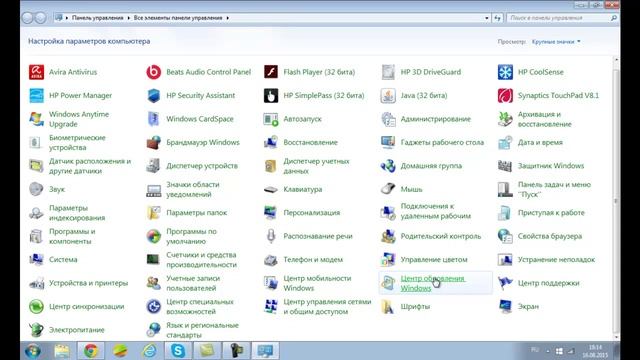Click Родительский контроль link
Screen dimensions: 640x360
pos(441,236)
